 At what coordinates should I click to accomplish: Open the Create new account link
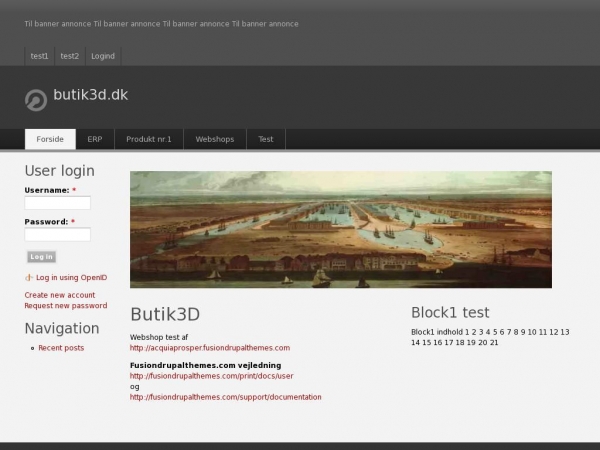click(x=60, y=295)
